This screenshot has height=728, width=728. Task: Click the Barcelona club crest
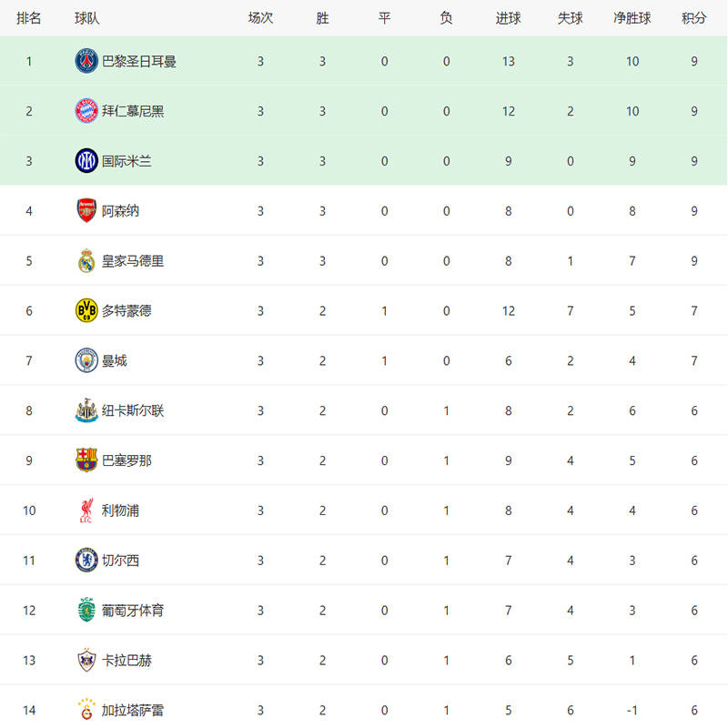pyautogui.click(x=86, y=460)
